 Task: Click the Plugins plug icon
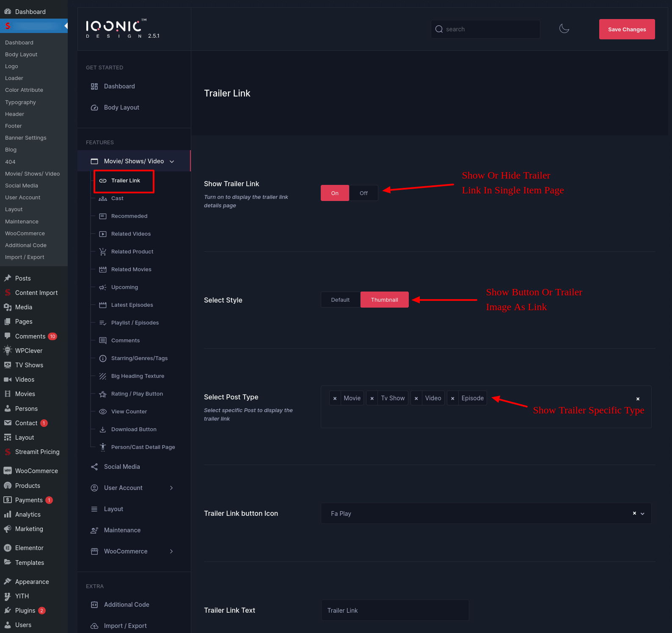point(8,611)
